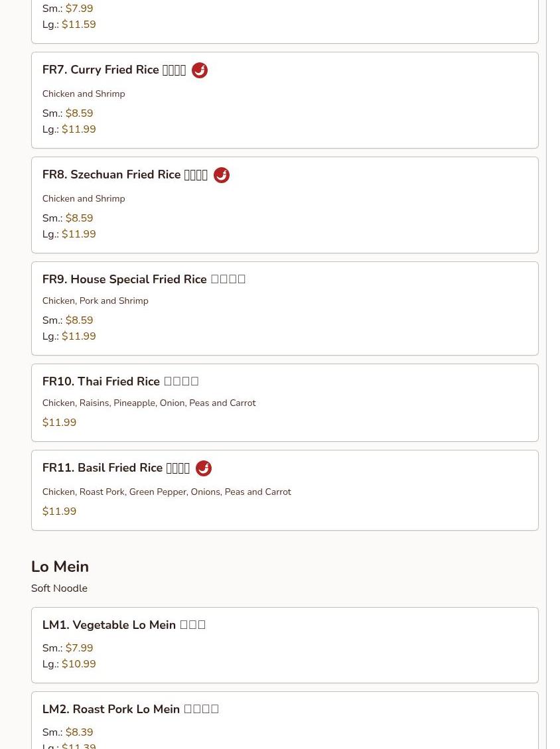Click the $11.99 price under Basil Fried Rice

click(59, 511)
